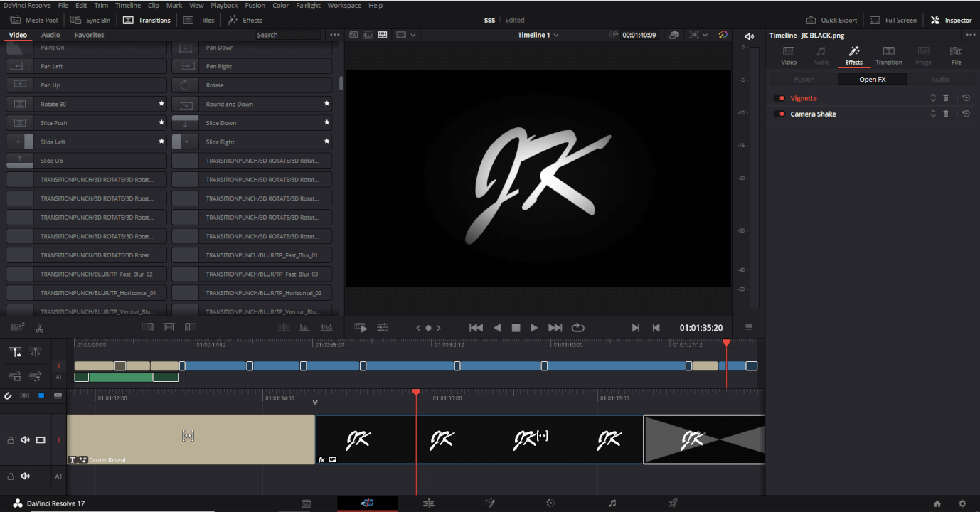This screenshot has width=980, height=512.
Task: Toggle loop playback button
Action: pos(577,328)
